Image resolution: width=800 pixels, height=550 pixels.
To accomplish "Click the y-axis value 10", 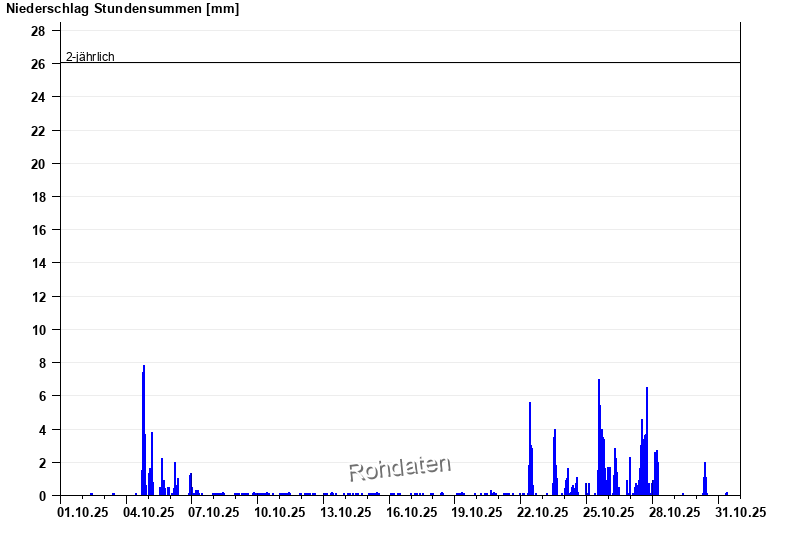I will tap(38, 330).
